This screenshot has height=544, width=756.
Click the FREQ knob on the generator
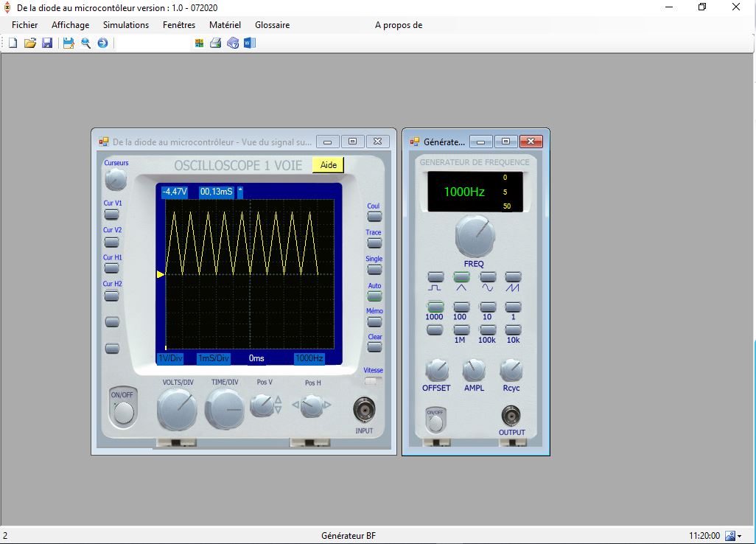[x=475, y=237]
